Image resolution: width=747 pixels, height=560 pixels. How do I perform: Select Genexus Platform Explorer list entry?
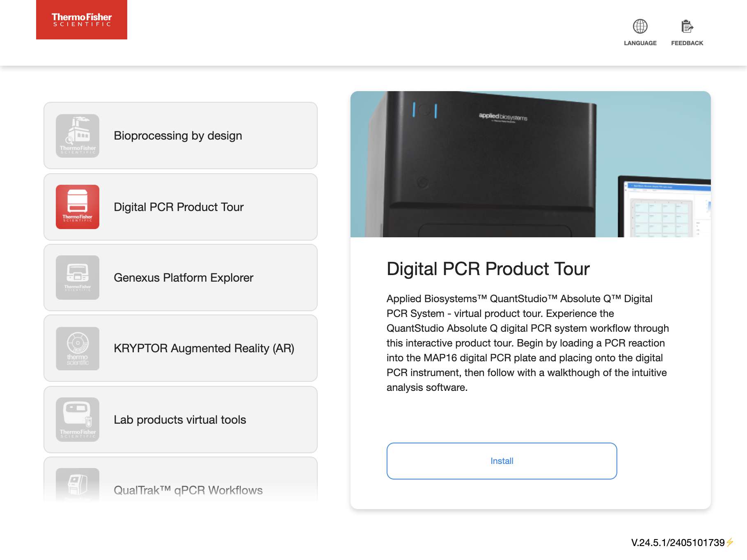[x=181, y=278]
